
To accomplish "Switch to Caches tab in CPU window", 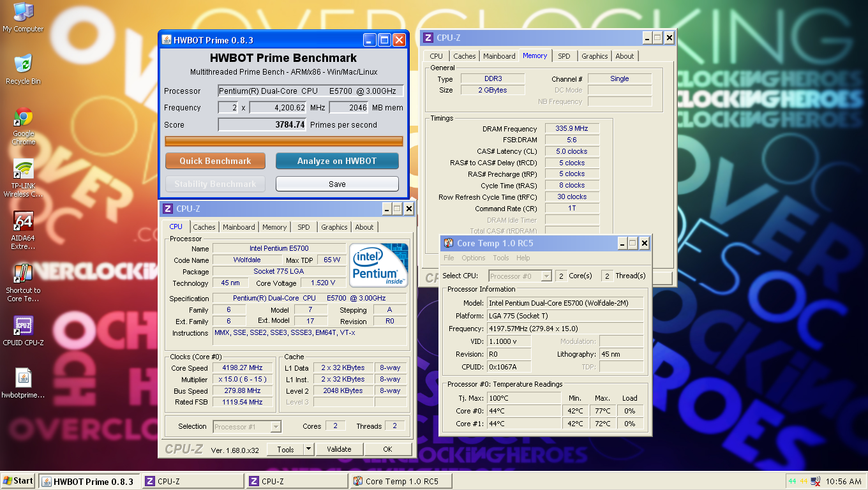I will coord(204,227).
